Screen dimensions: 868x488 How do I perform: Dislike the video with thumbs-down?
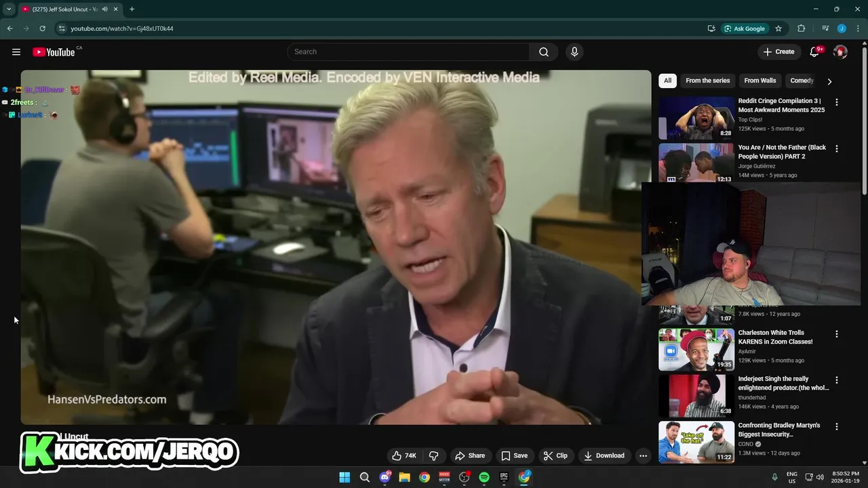point(434,455)
